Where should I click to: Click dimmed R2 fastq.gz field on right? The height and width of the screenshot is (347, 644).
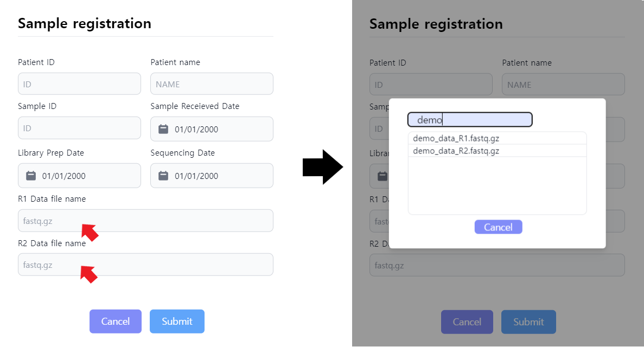pos(497,265)
